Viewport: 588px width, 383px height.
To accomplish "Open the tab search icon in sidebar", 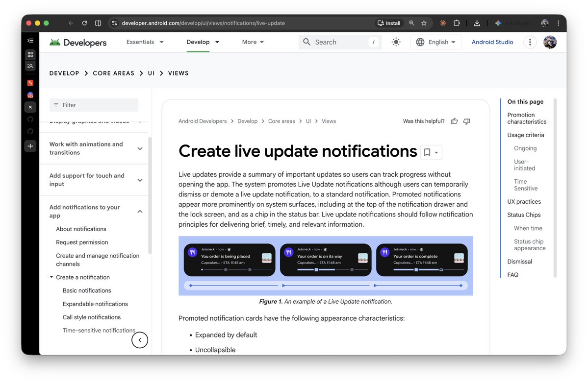I will 30,66.
